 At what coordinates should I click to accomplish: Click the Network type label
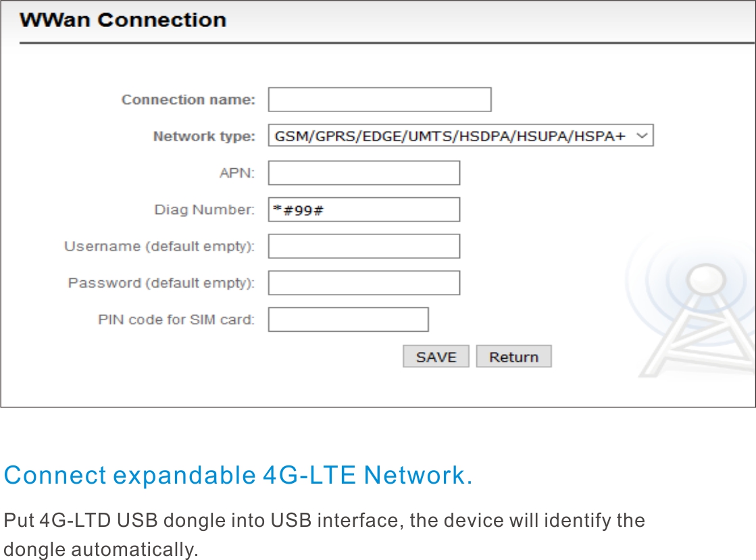click(204, 136)
